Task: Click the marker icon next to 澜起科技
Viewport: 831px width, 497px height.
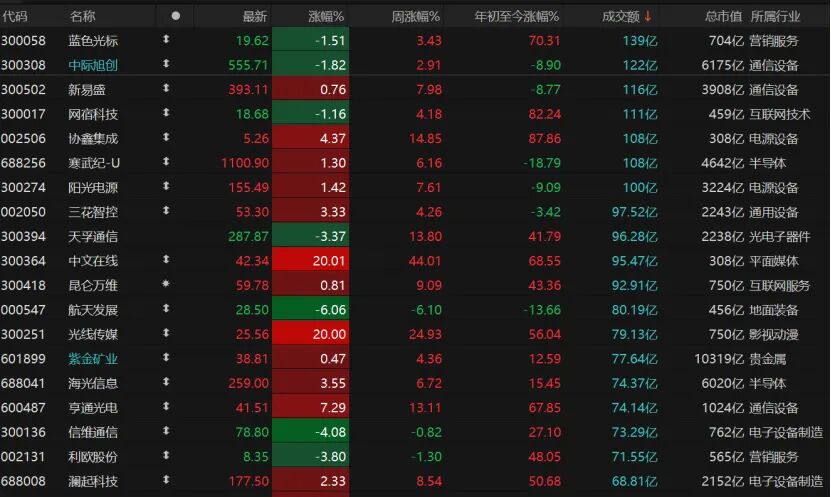Action: tap(166, 481)
